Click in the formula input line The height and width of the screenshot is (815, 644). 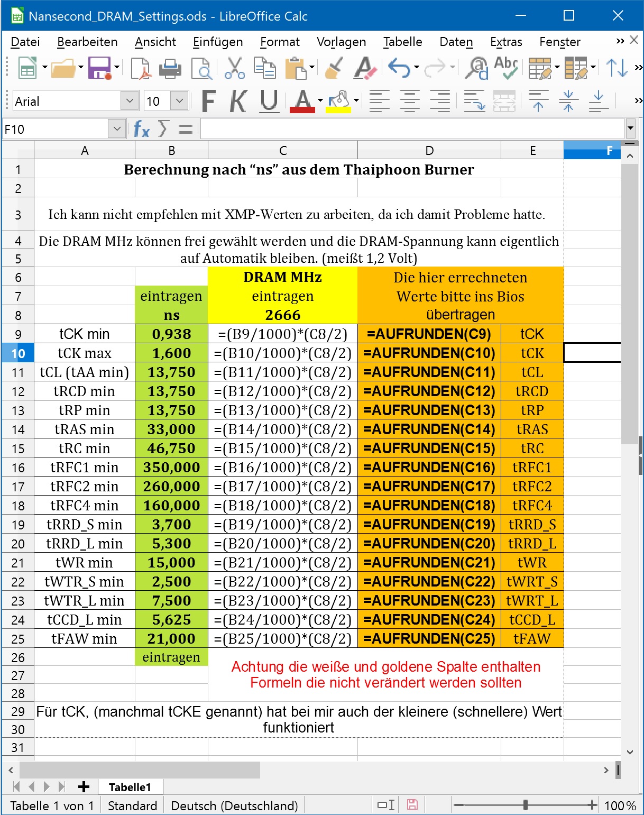412,129
